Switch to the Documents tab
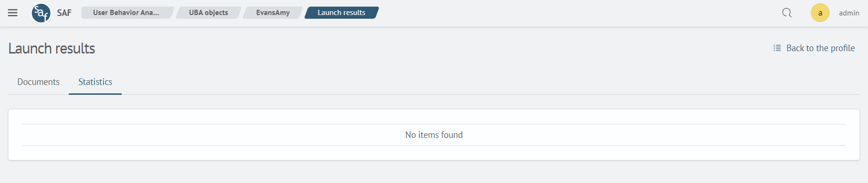The width and height of the screenshot is (868, 183). coord(38,82)
